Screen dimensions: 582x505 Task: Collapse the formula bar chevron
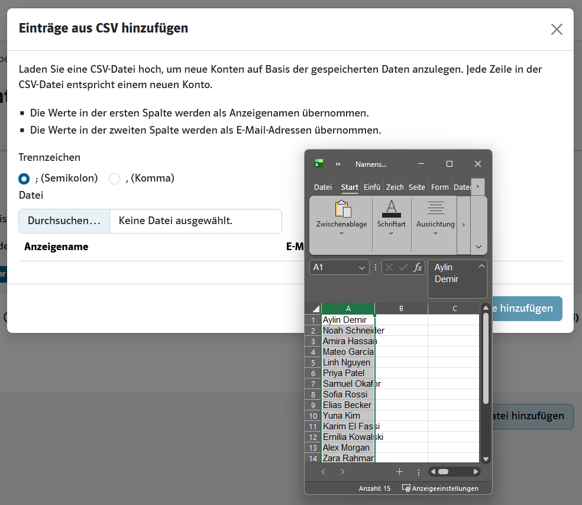click(x=481, y=266)
